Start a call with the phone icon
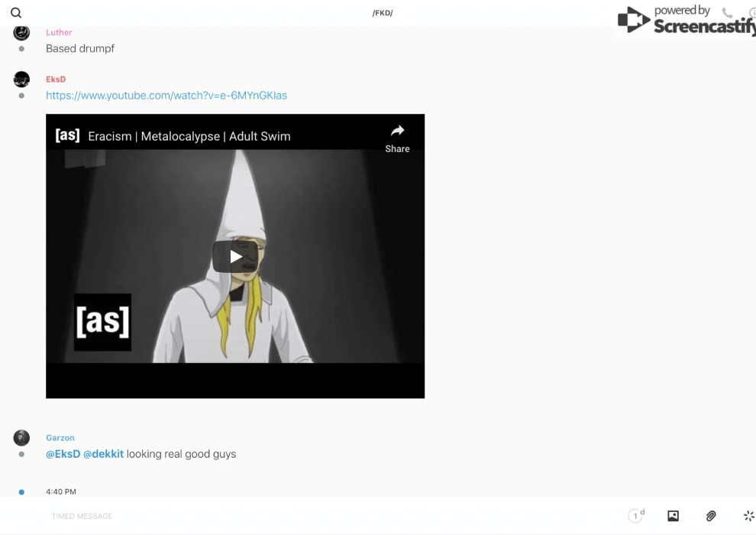 [x=727, y=13]
